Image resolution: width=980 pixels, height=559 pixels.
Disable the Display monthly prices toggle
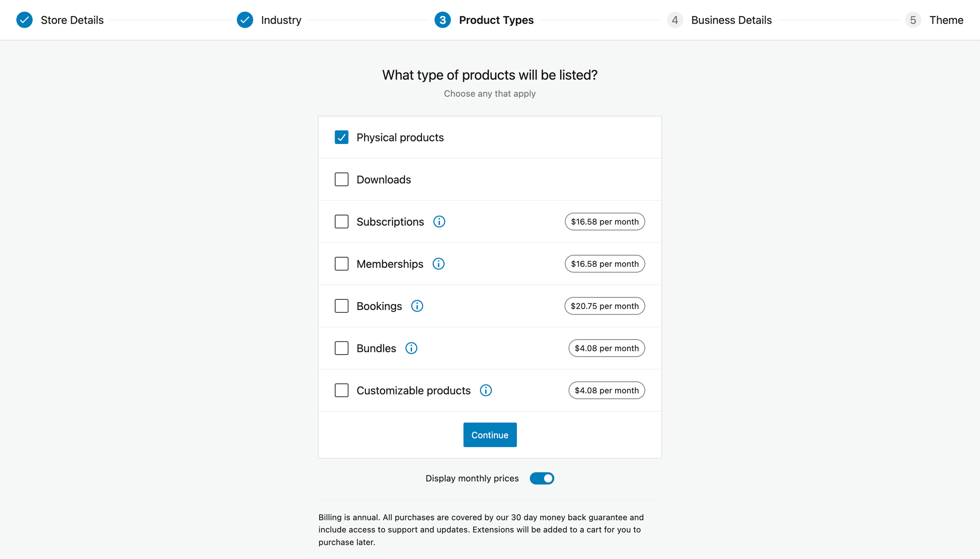[x=541, y=478]
